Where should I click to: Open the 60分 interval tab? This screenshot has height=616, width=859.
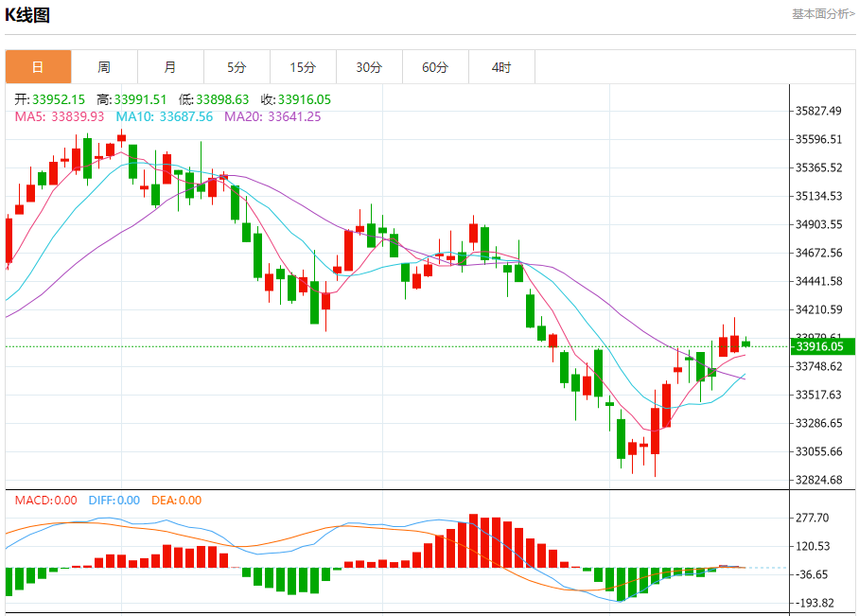435,67
